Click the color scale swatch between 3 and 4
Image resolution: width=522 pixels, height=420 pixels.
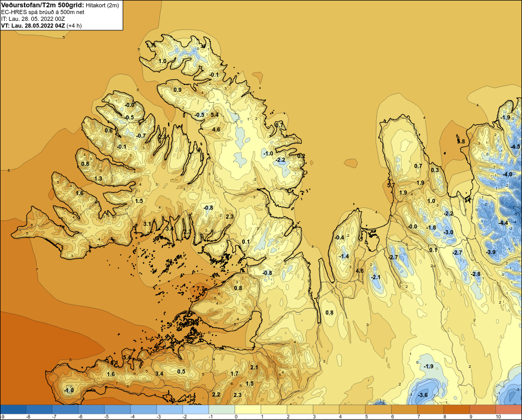click(x=327, y=409)
